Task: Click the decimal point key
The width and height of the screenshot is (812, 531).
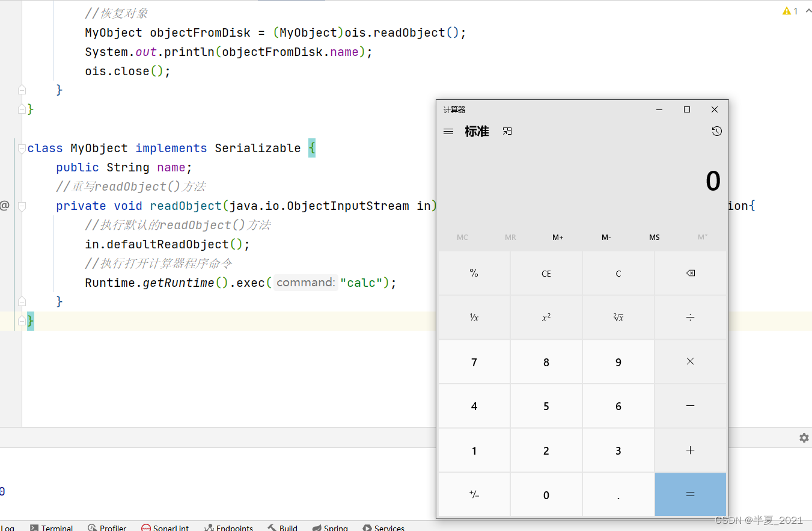Action: (618, 494)
